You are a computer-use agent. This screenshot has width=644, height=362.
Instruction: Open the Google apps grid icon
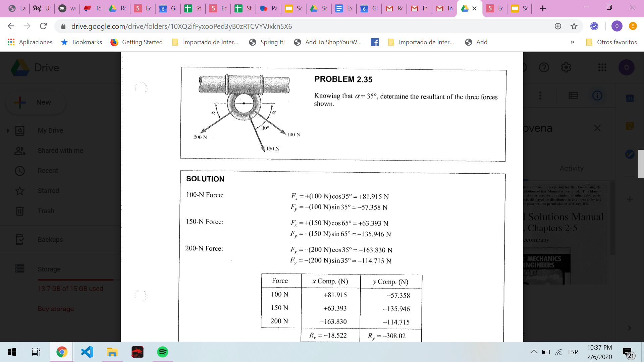point(602,68)
